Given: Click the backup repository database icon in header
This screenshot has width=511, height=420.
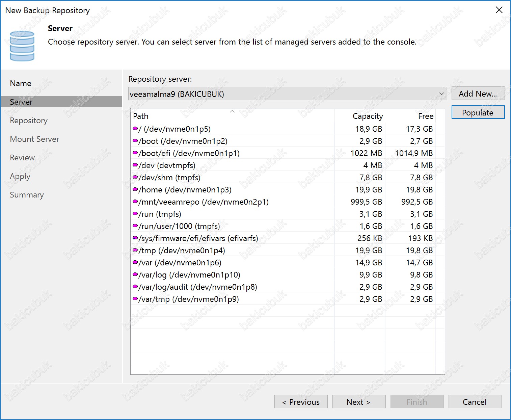Looking at the screenshot, I should (22, 46).
